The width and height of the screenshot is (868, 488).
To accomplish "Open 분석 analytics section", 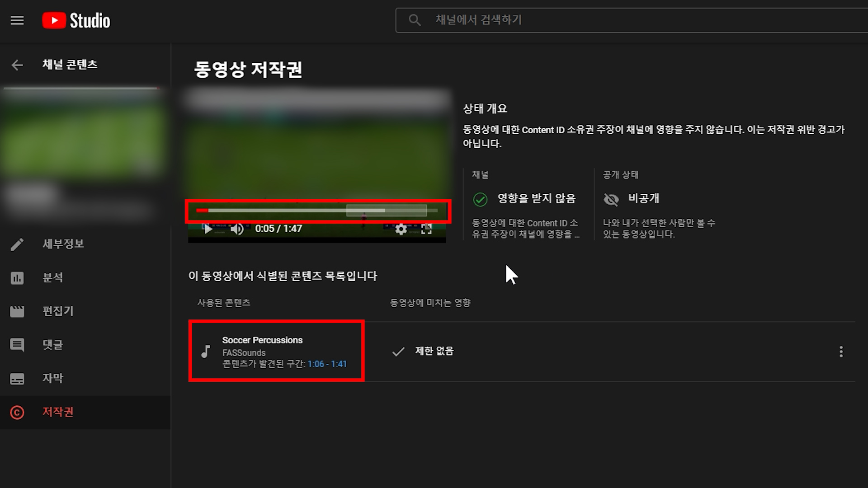I will 53,277.
